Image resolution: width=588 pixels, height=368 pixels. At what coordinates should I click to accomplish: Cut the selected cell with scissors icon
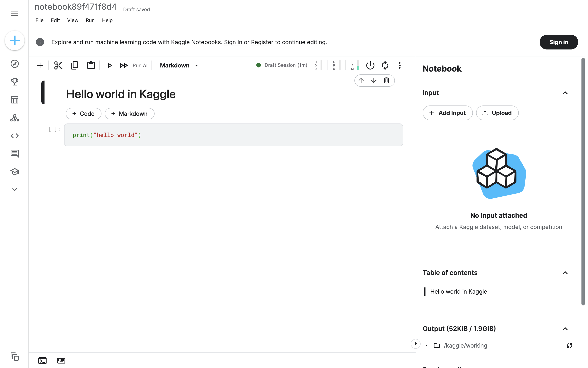click(x=58, y=65)
